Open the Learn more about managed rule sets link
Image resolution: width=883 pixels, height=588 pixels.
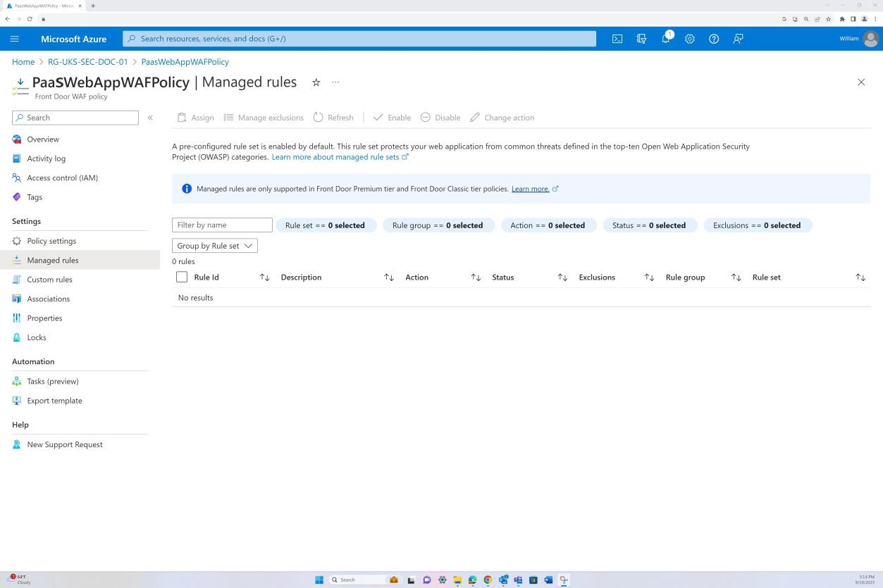[336, 156]
